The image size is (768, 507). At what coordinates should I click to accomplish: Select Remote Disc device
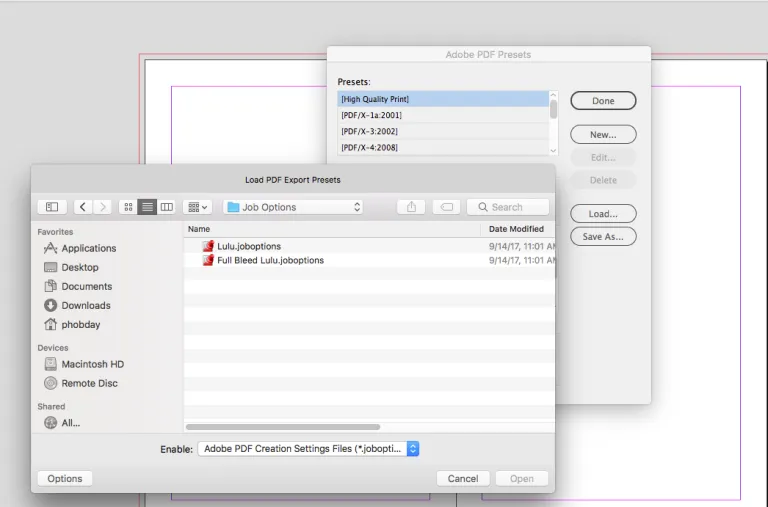click(x=81, y=384)
